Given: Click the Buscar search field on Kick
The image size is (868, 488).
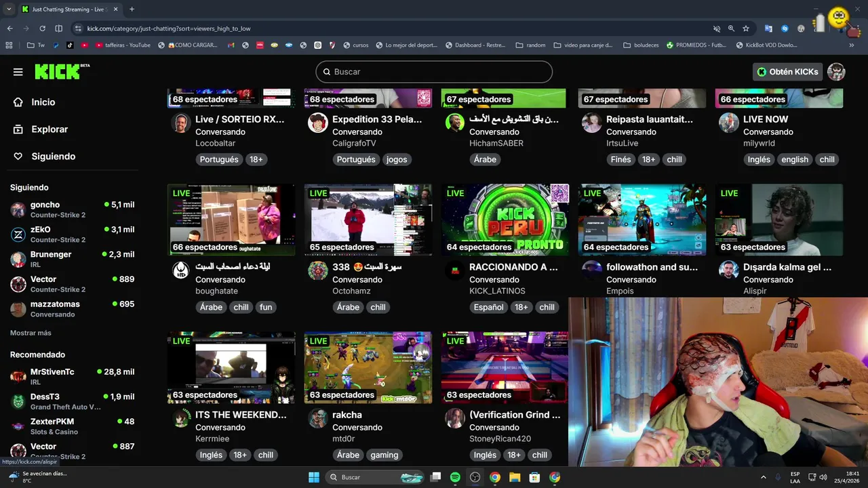Looking at the screenshot, I should 434,72.
